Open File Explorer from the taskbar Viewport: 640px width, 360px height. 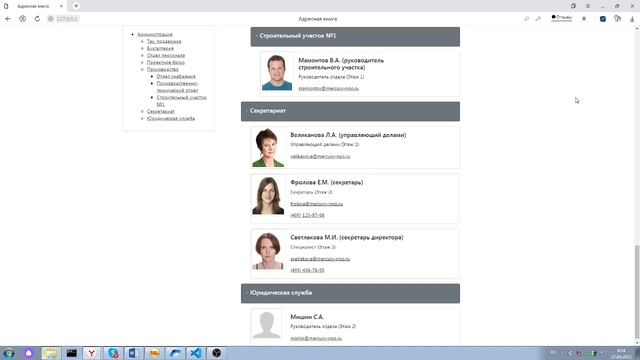[51, 353]
